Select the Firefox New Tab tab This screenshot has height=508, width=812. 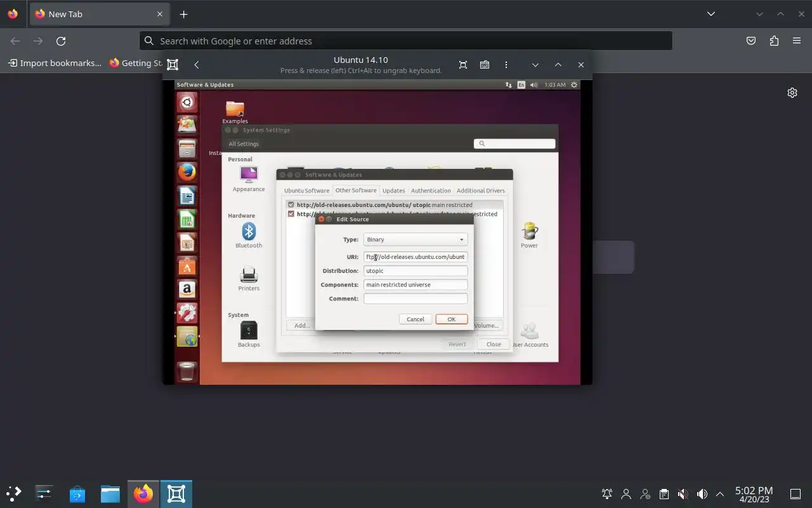click(x=98, y=14)
